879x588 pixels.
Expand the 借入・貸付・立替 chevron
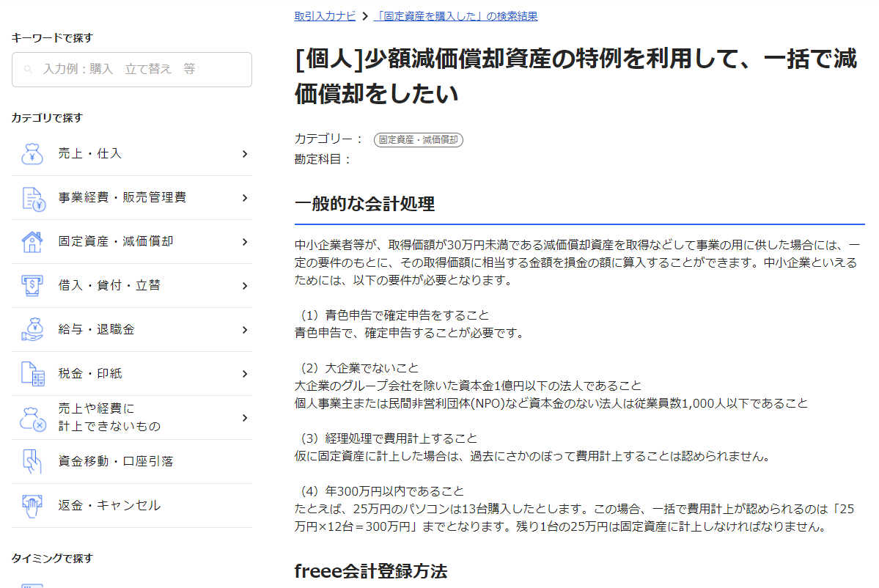tap(245, 286)
